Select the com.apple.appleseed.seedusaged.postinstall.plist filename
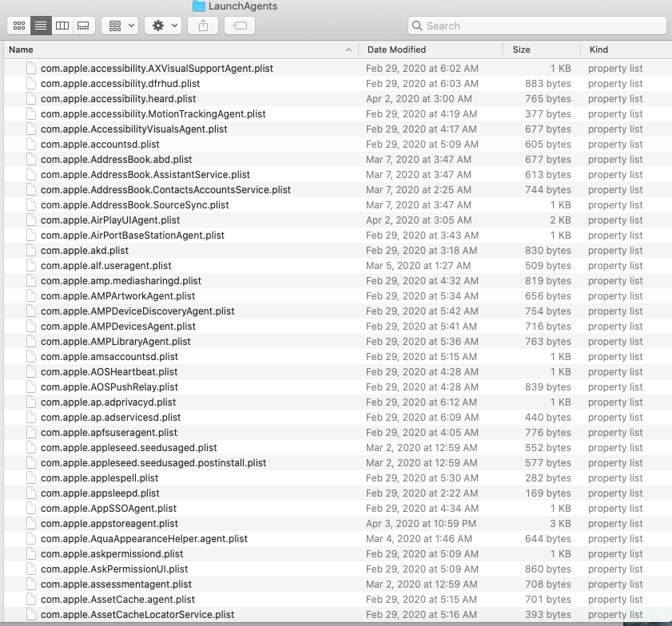This screenshot has width=672, height=626. point(153,463)
